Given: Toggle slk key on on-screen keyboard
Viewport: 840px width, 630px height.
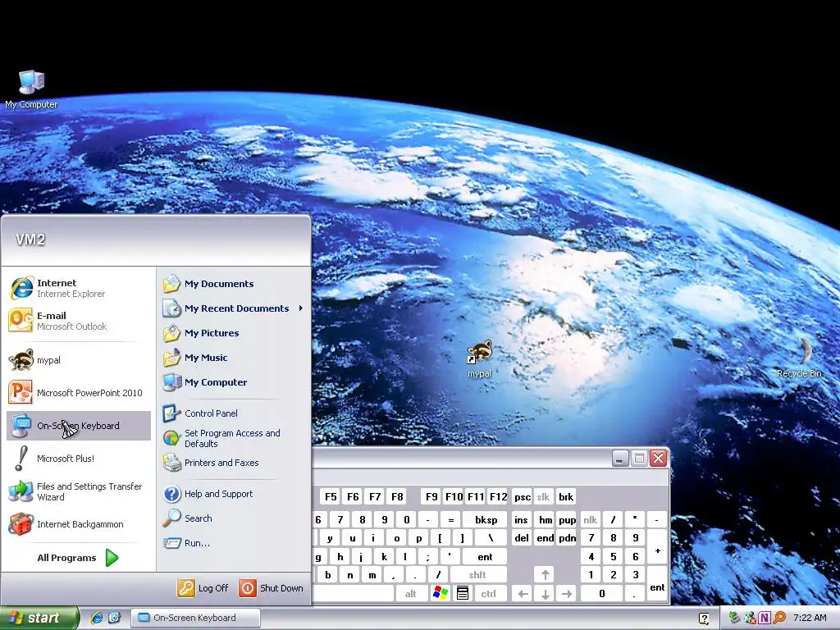Looking at the screenshot, I should 543,496.
